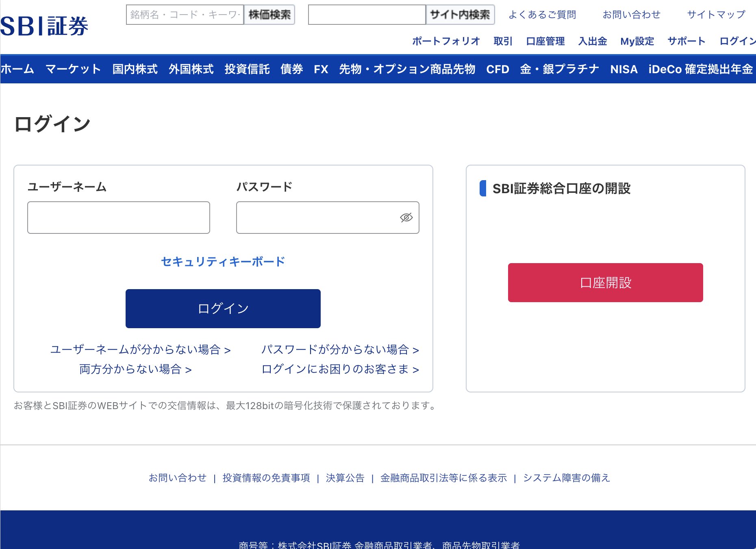Open よくあるご質問 link

[x=542, y=15]
